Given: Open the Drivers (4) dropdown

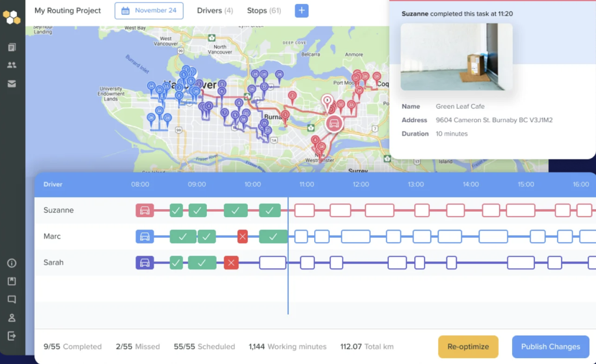Looking at the screenshot, I should click(215, 11).
